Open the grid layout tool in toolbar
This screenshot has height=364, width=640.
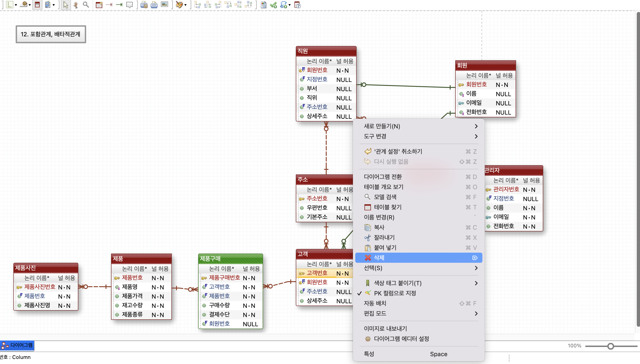tap(9, 5)
